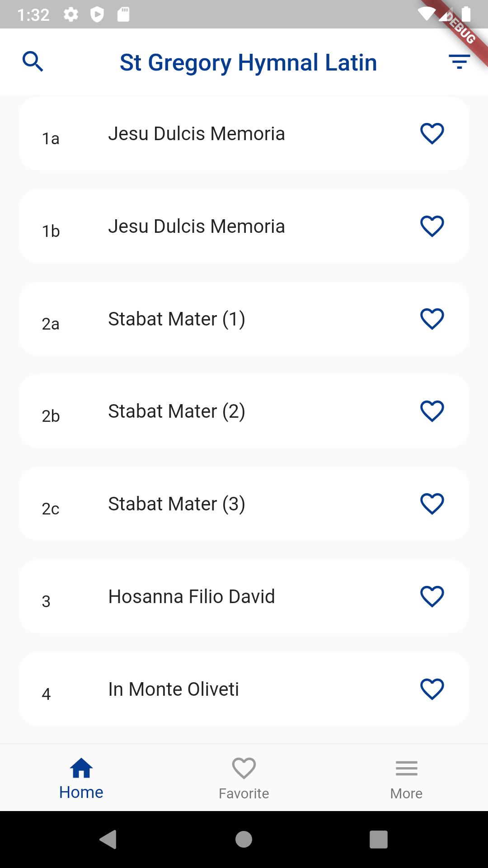Viewport: 488px width, 868px height.
Task: Open hymn 2b Stabat Mater (2)
Action: tap(244, 411)
